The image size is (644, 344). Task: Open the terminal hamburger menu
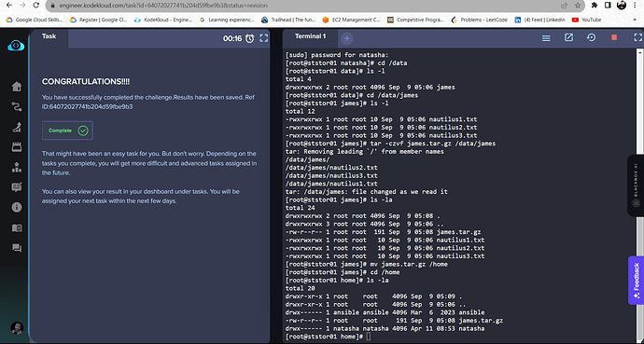(x=546, y=38)
